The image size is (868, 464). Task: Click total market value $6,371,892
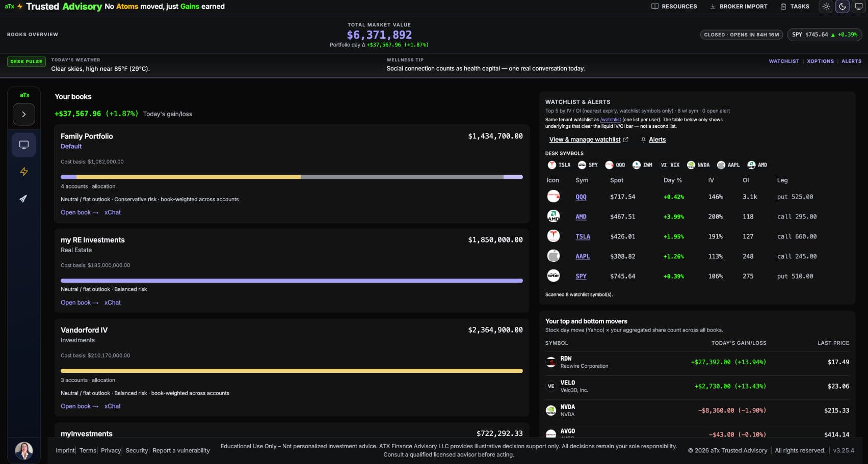379,35
